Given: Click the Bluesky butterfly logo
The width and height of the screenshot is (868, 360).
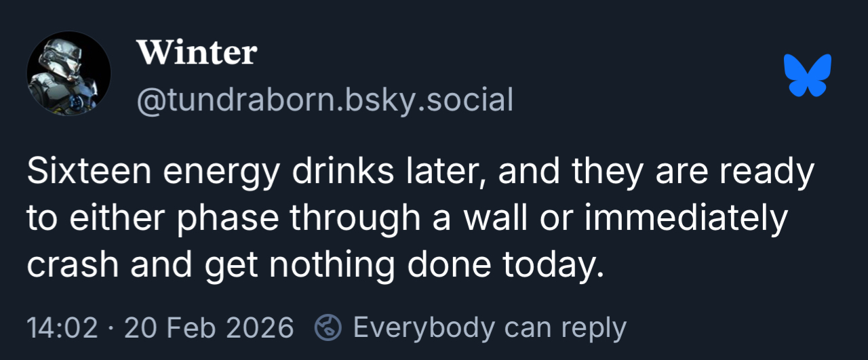Looking at the screenshot, I should pyautogui.click(x=807, y=75).
